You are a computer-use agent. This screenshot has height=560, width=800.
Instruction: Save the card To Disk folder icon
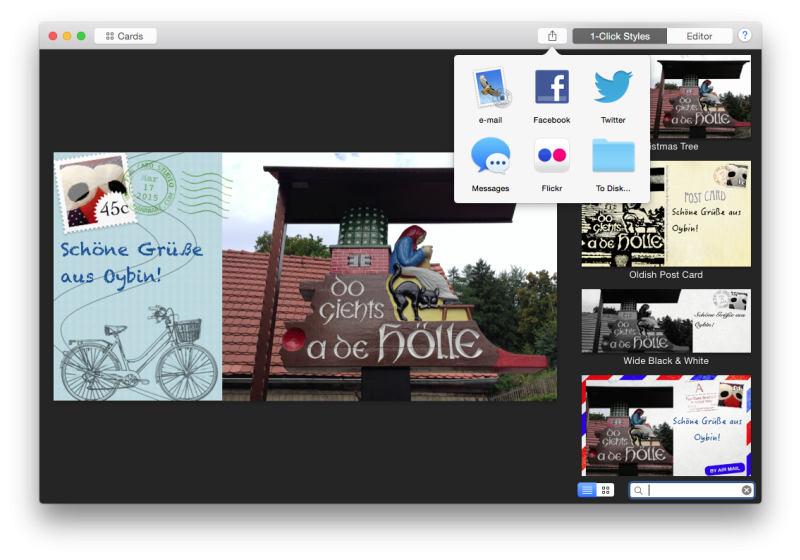click(x=613, y=157)
